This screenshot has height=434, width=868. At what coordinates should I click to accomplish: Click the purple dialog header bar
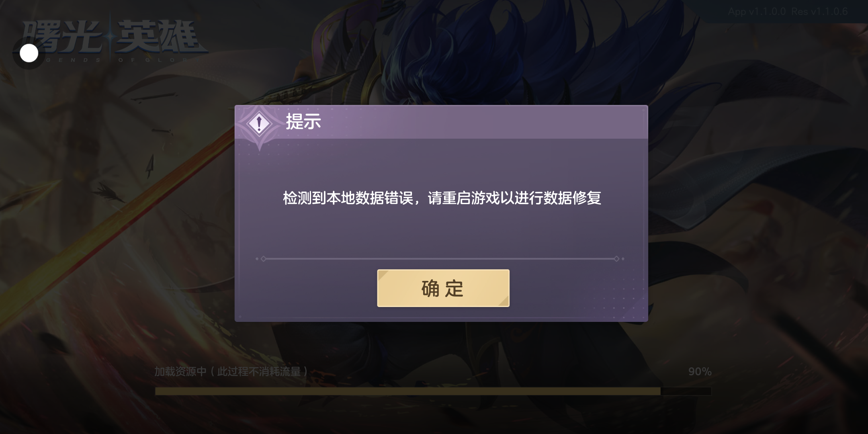pos(441,122)
